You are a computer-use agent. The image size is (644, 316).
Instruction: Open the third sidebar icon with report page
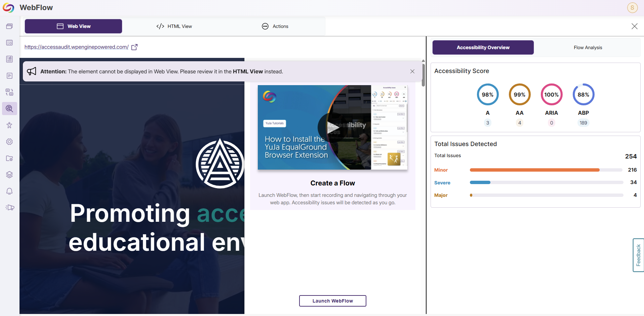[x=9, y=59]
